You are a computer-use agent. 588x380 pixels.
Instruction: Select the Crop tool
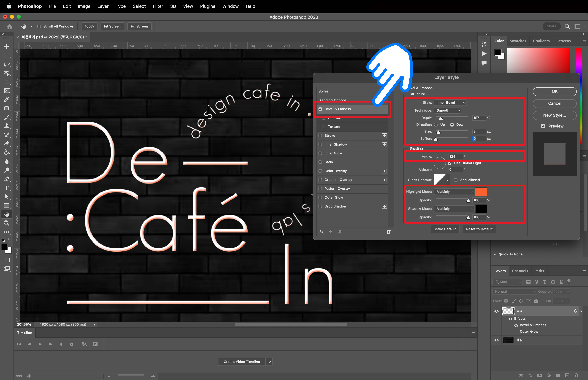7,82
